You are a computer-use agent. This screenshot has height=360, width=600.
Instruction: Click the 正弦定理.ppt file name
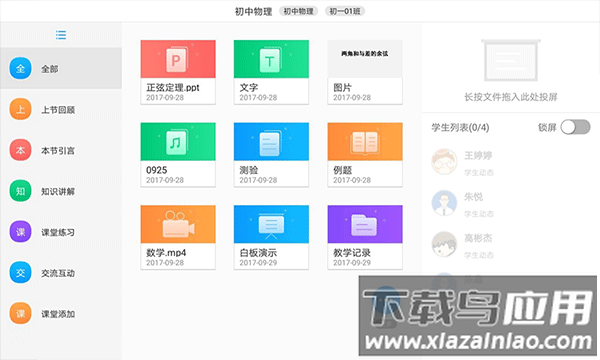pos(173,88)
